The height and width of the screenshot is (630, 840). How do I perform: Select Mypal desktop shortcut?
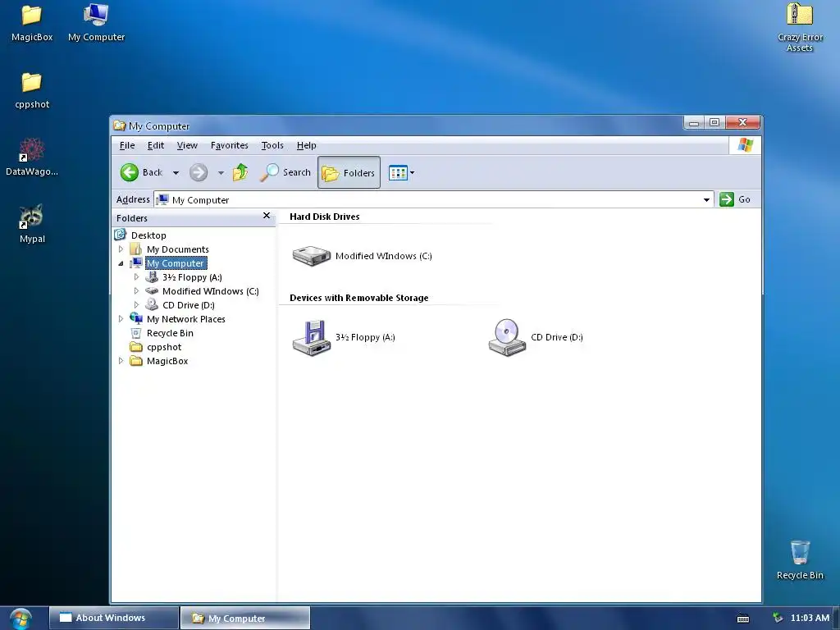[x=32, y=225]
